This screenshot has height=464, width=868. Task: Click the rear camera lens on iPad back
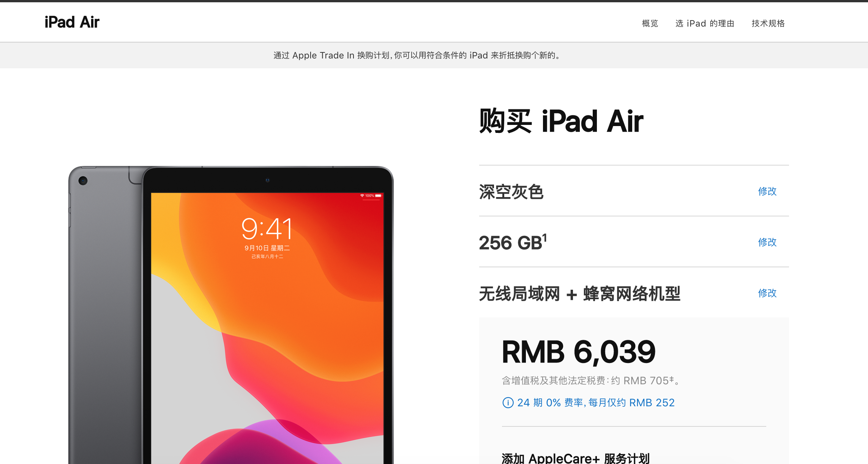pos(83,181)
